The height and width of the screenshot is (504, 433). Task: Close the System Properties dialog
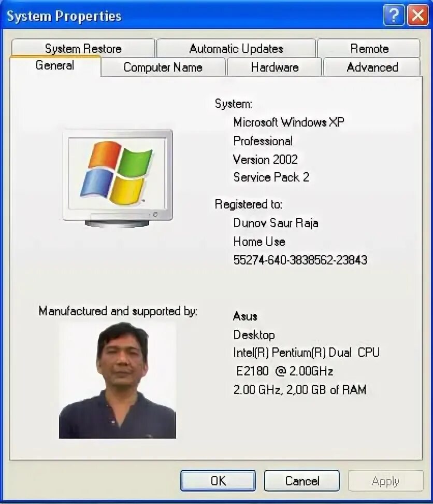click(x=417, y=15)
